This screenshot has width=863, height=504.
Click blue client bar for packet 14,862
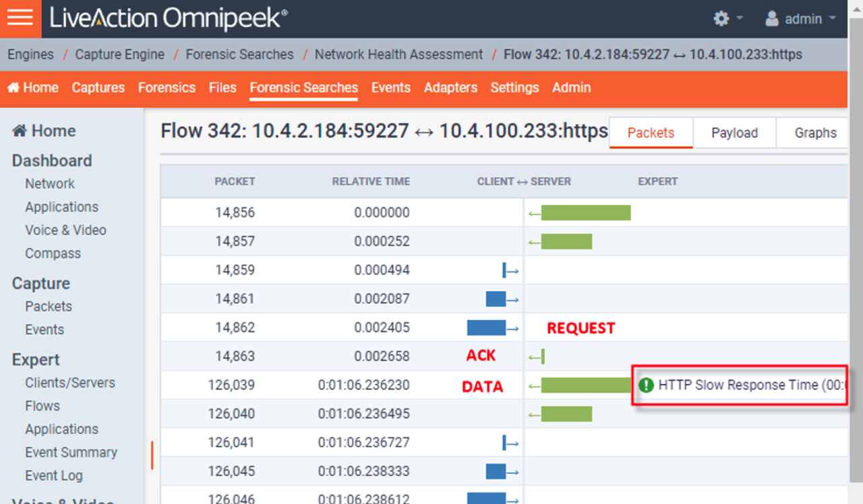coord(486,328)
